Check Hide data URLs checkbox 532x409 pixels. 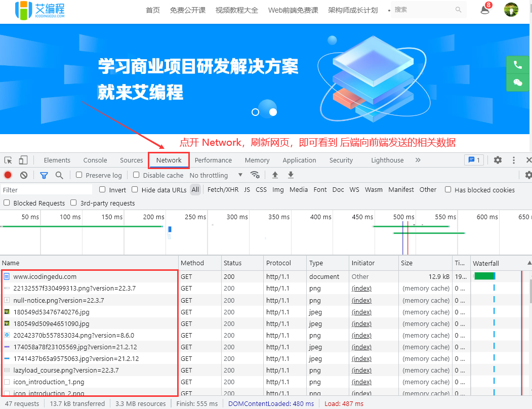tap(135, 189)
